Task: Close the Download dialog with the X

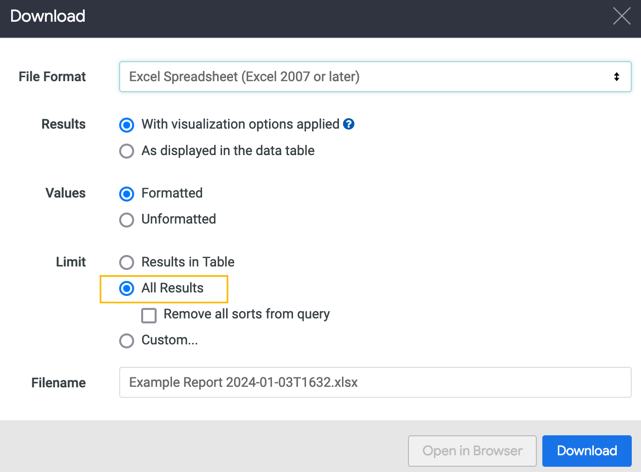Action: coord(621,16)
